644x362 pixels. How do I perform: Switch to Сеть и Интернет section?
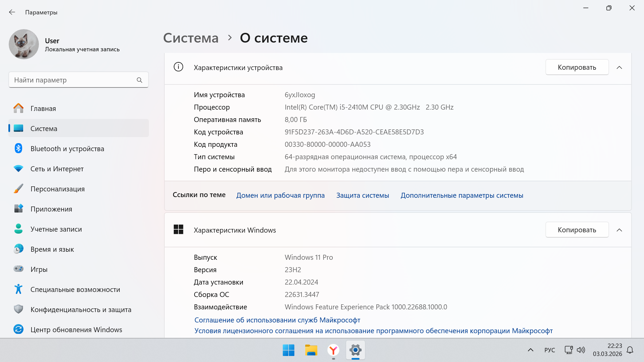click(x=78, y=169)
